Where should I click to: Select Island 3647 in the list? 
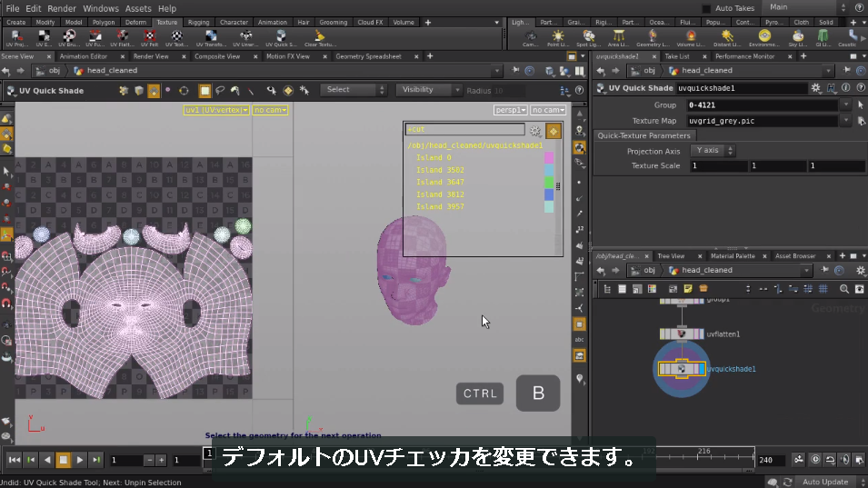tap(440, 182)
